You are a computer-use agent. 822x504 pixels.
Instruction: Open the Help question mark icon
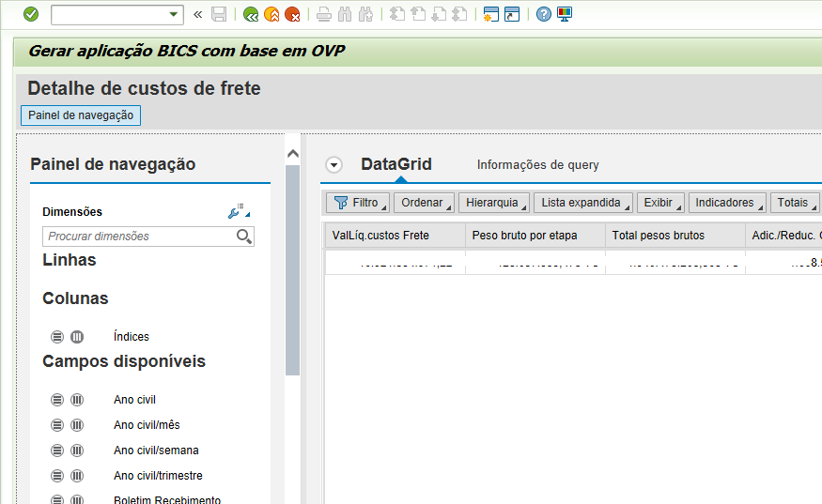coord(544,14)
